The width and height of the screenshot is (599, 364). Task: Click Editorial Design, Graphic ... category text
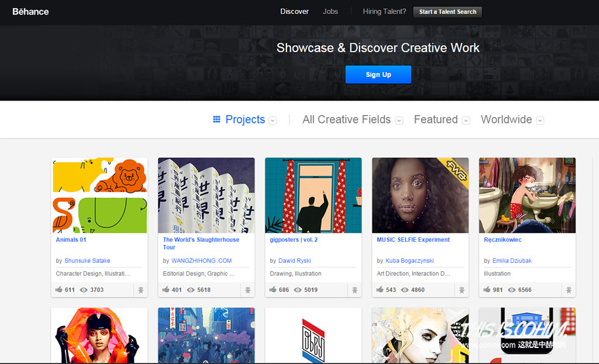tap(199, 274)
